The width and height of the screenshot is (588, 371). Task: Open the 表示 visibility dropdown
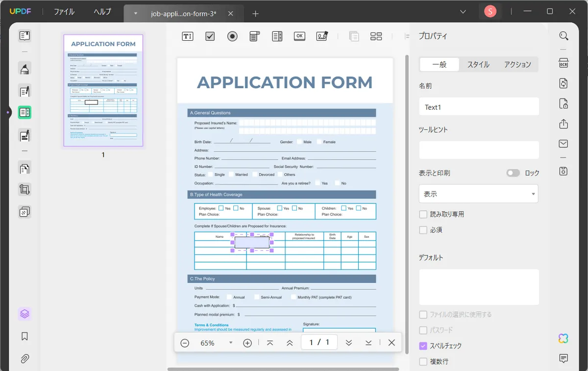tap(479, 194)
